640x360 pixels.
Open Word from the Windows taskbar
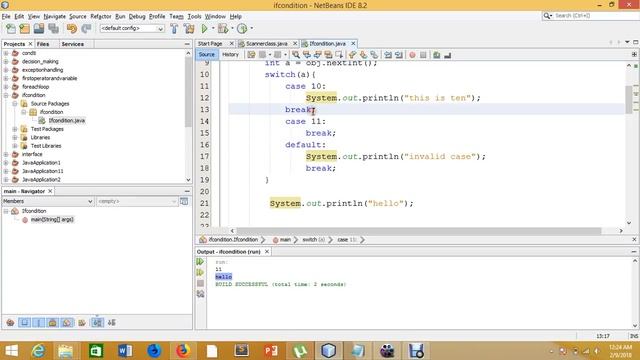[x=125, y=351]
